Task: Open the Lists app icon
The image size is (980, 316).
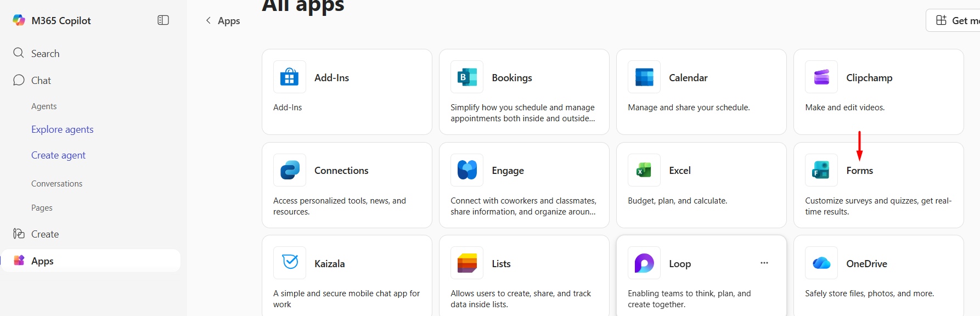Action: tap(466, 263)
